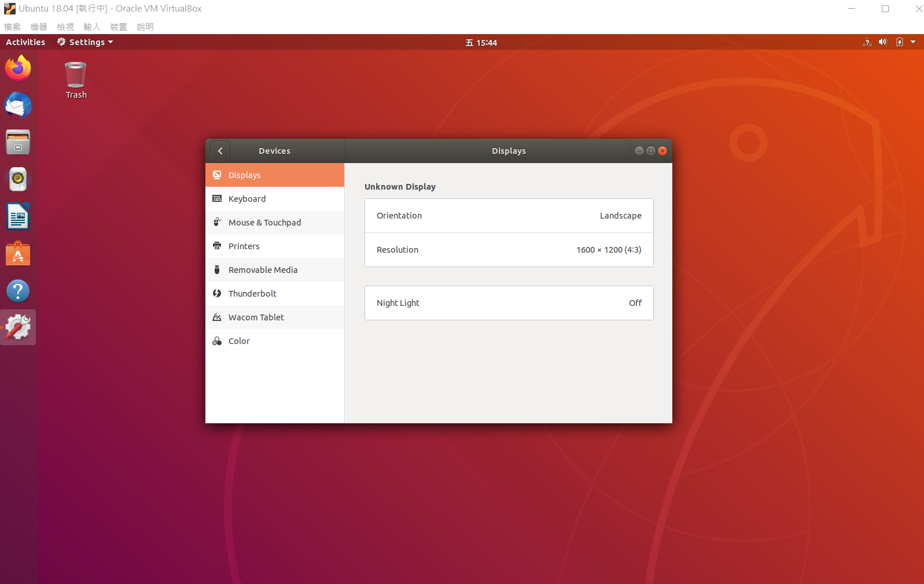
Task: Select the Wacom Tablet label
Action: 256,317
